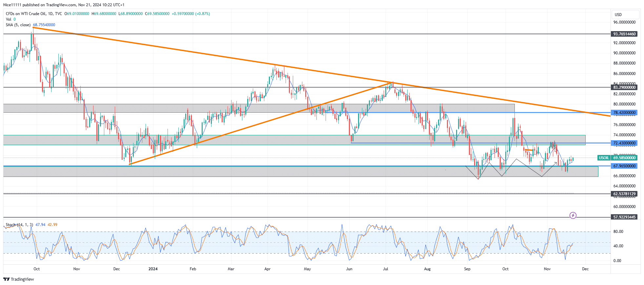Click the change +0.59700000 (+0.87%) value
This screenshot has height=285, width=644.
pyautogui.click(x=191, y=14)
